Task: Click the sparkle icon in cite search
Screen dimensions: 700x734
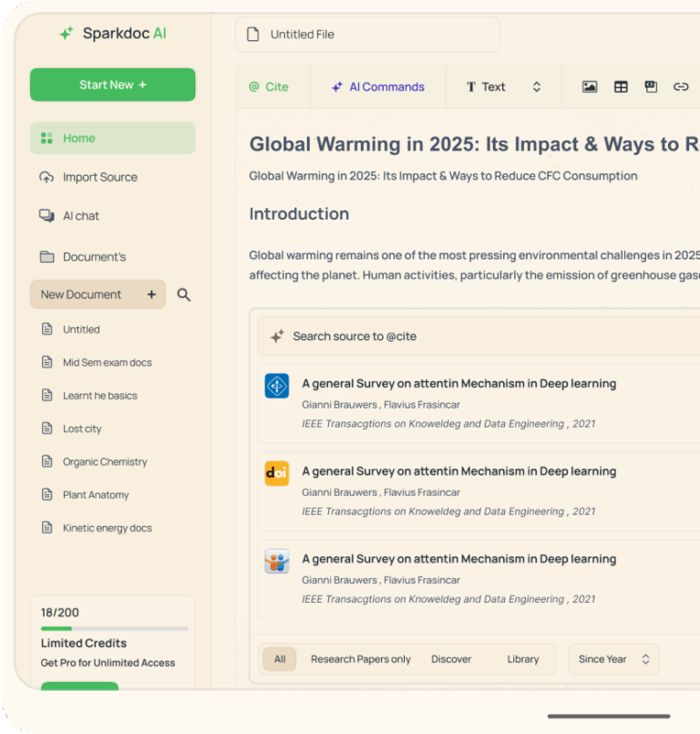Action: click(x=277, y=336)
